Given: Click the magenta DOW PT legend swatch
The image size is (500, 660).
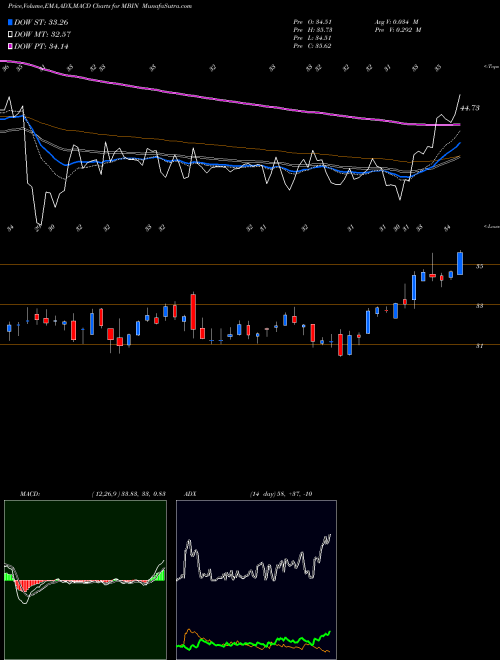Looking at the screenshot, I should pyautogui.click(x=10, y=46).
